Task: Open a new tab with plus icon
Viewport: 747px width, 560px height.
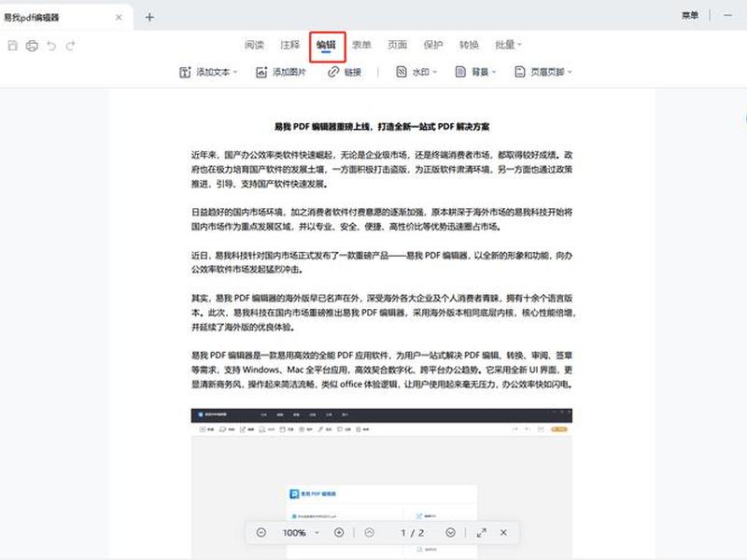Action: [x=149, y=17]
